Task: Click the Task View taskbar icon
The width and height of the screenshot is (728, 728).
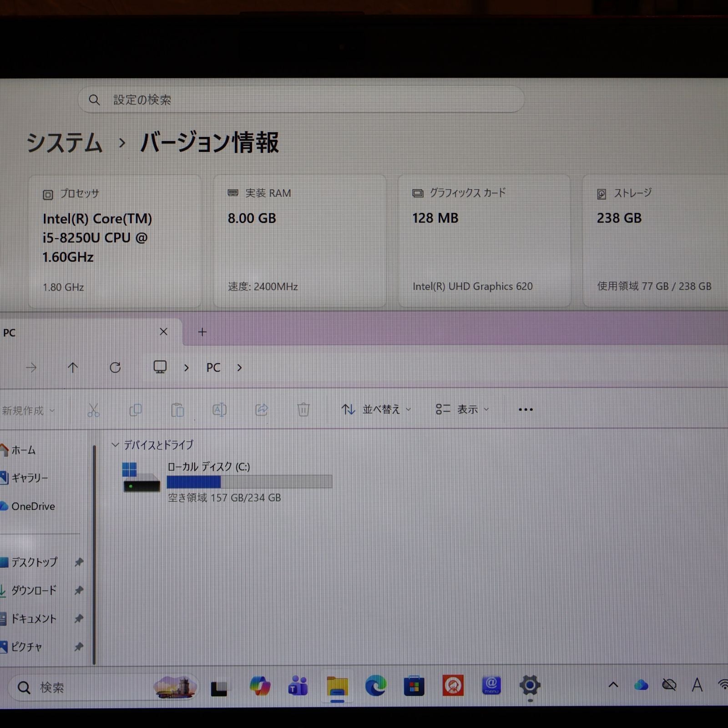Action: [219, 688]
